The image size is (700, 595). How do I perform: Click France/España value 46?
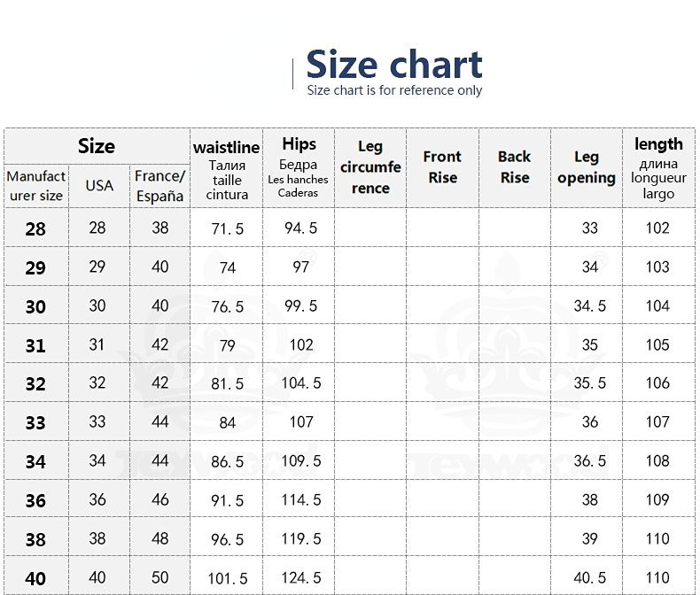coord(159,499)
